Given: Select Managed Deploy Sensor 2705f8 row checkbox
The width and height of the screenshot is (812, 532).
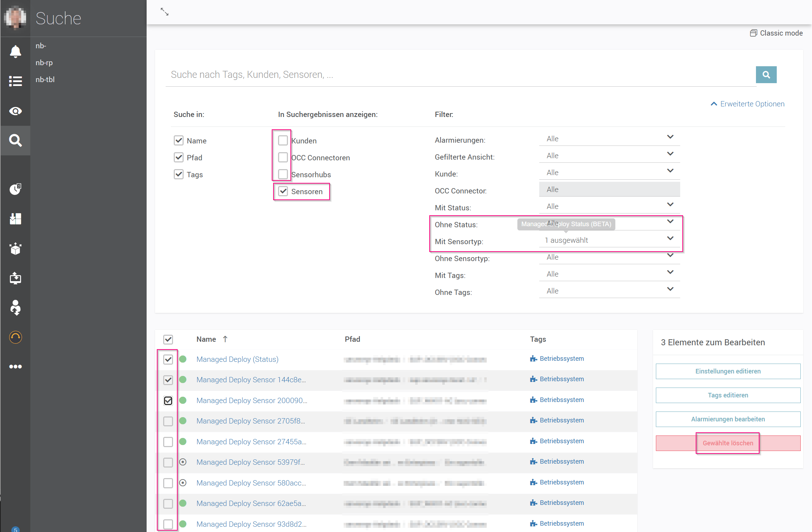Looking at the screenshot, I should tap(168, 421).
